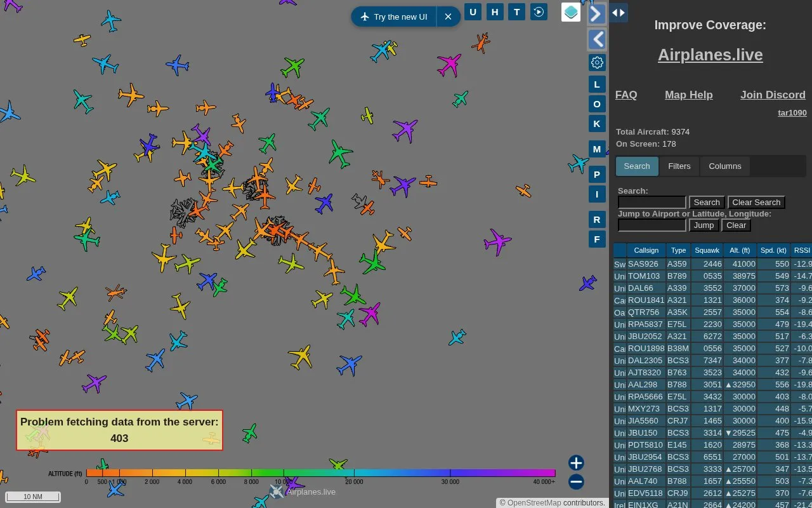Click the Jump button
Image resolution: width=812 pixels, height=508 pixels.
click(704, 225)
